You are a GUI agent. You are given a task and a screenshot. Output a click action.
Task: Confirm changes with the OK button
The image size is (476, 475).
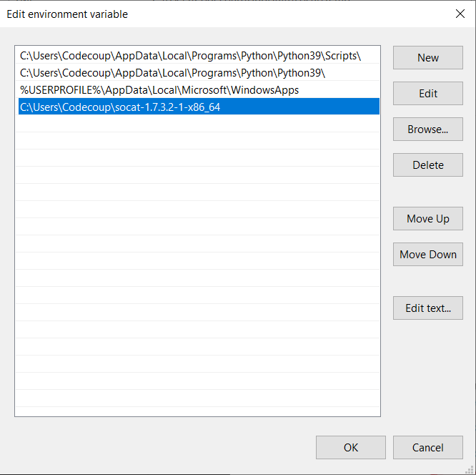click(350, 448)
